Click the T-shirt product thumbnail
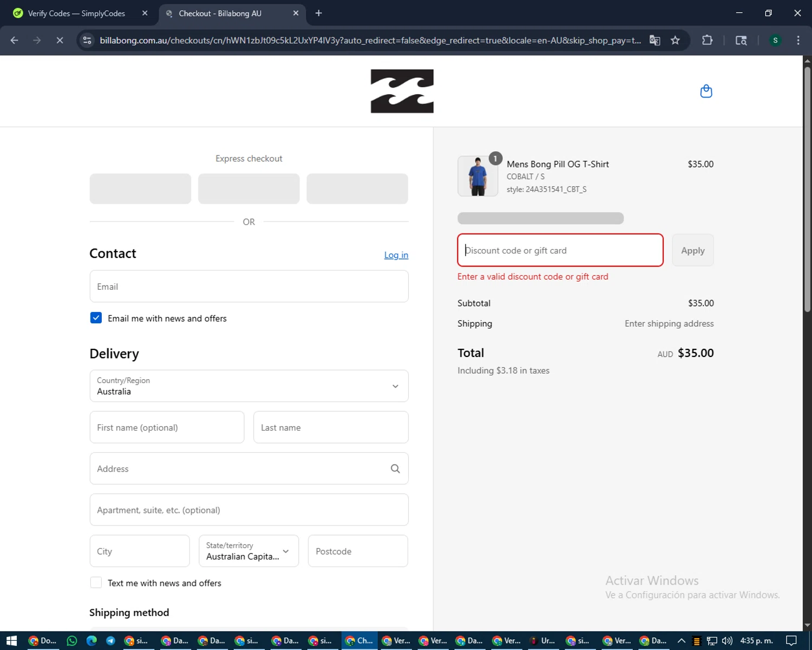 pyautogui.click(x=477, y=176)
